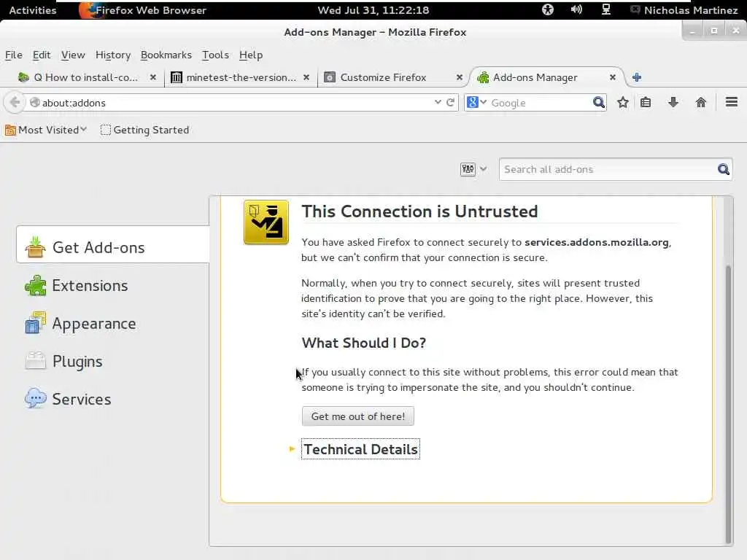Close the 'How to install-co...' tab

coord(153,77)
